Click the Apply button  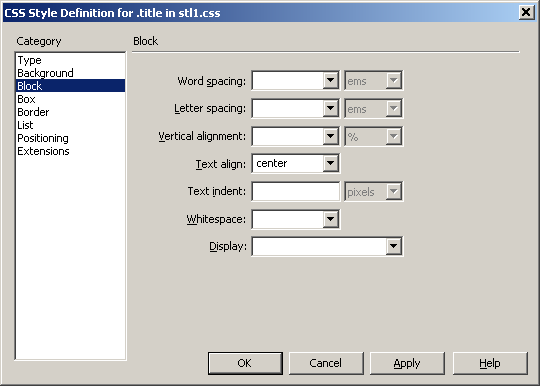coord(407,363)
